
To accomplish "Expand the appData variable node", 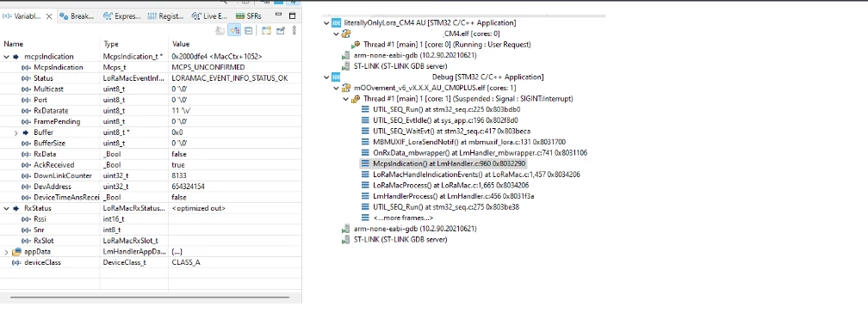I will coord(7,252).
